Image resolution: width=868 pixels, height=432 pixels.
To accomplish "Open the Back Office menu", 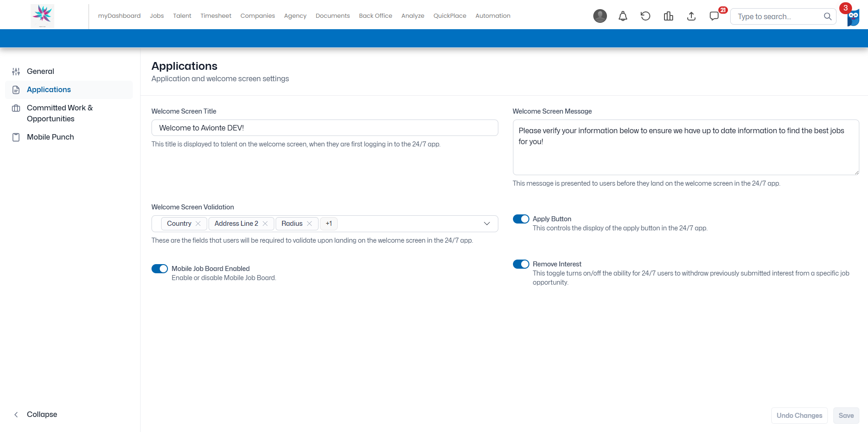I will (x=376, y=16).
